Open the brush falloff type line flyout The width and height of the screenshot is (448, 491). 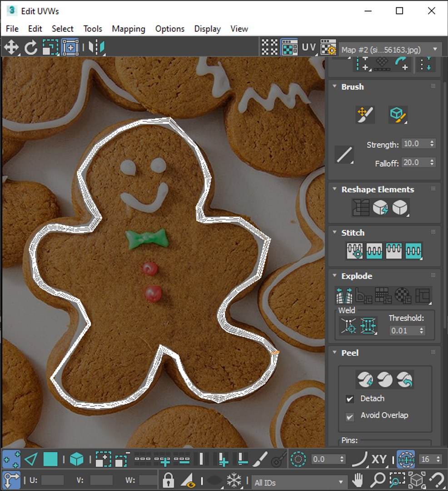[344, 155]
